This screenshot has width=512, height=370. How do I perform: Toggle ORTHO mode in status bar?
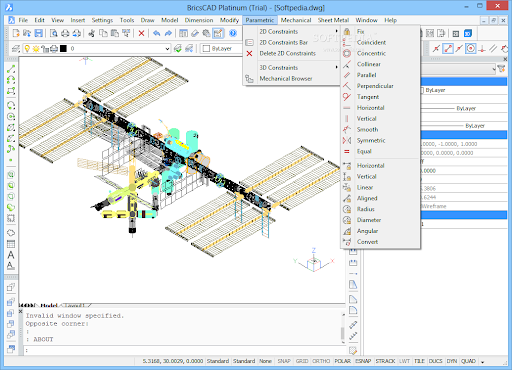click(321, 361)
